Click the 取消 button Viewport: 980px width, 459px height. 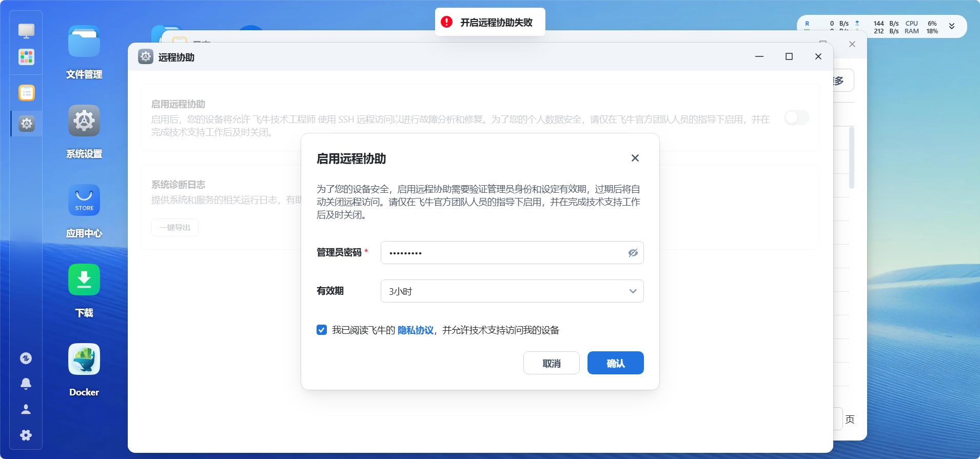[x=552, y=363]
